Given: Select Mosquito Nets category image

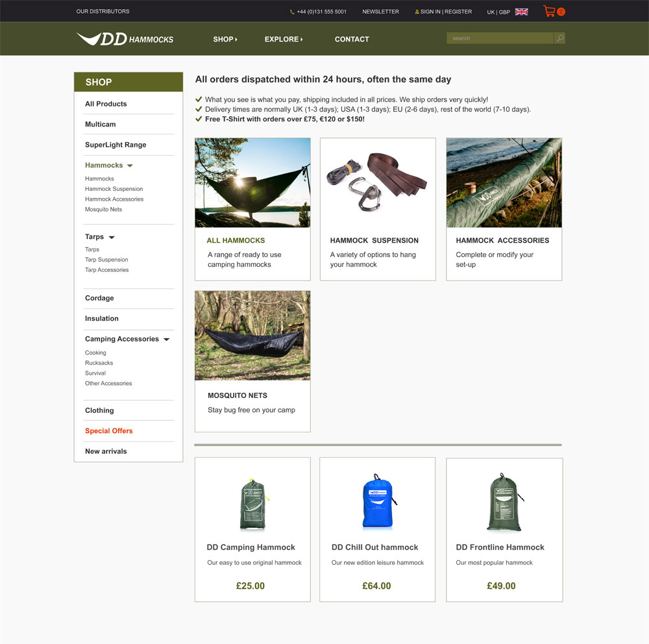Looking at the screenshot, I should coord(252,336).
